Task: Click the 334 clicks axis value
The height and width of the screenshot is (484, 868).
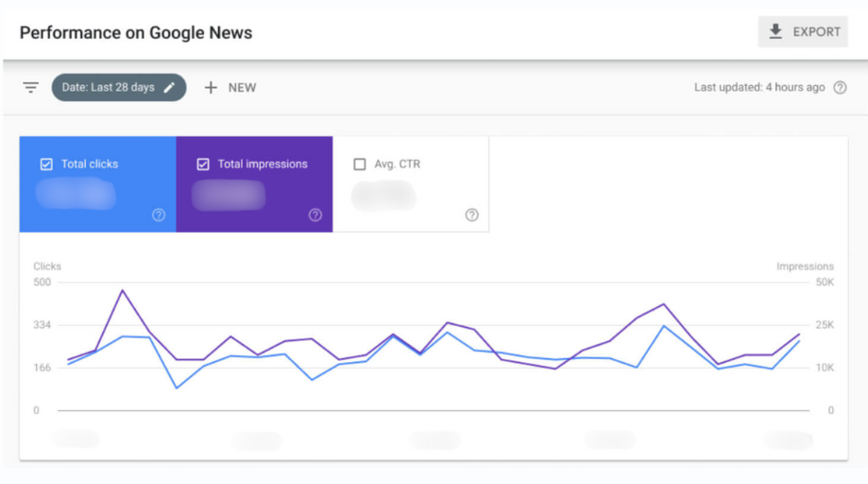Action: [43, 325]
